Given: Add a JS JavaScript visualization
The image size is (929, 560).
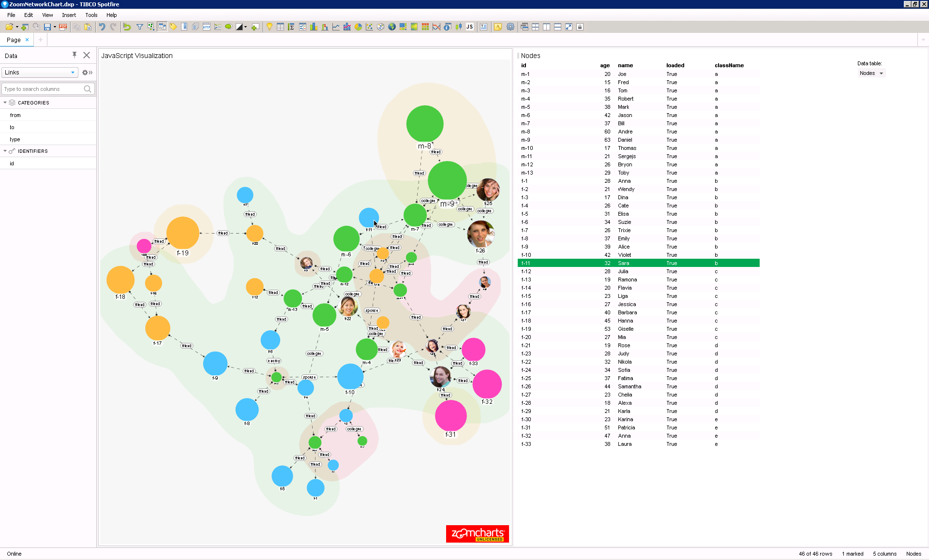Looking at the screenshot, I should 469,27.
